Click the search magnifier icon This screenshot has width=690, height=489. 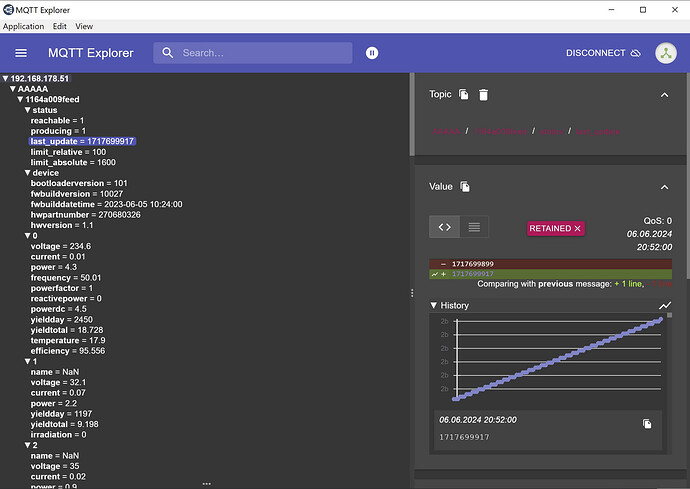(x=167, y=53)
